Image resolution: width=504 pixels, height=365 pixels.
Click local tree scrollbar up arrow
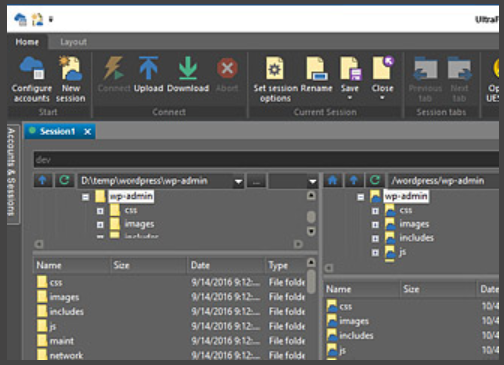coord(311,195)
